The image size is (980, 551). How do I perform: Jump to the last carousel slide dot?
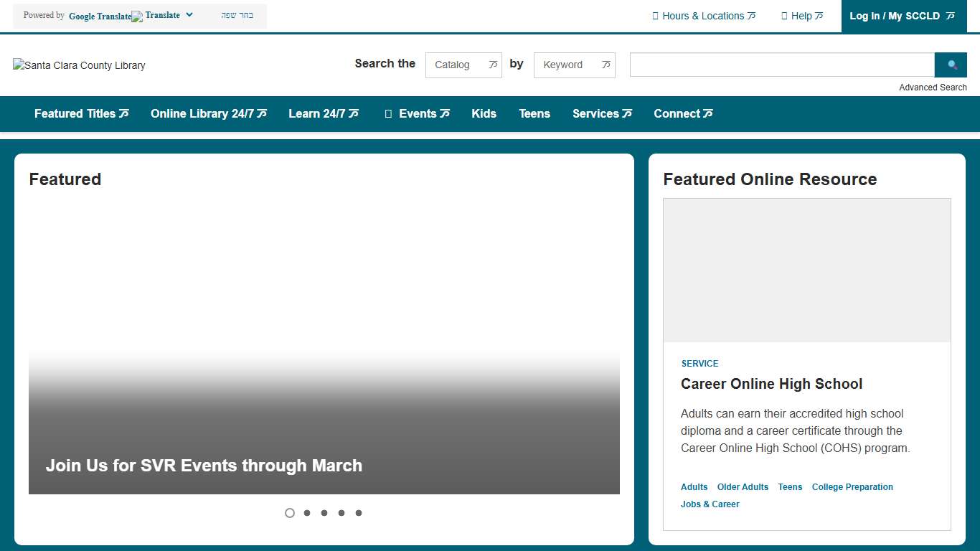tap(359, 513)
